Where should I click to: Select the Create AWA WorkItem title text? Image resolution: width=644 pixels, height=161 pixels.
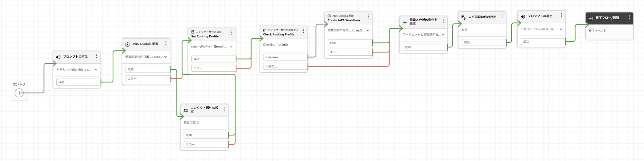344,20
